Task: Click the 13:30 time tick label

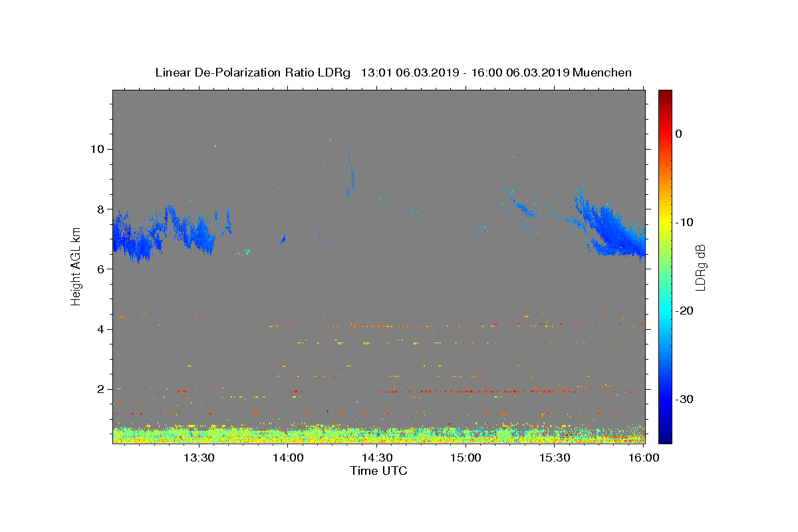Action: tap(199, 458)
